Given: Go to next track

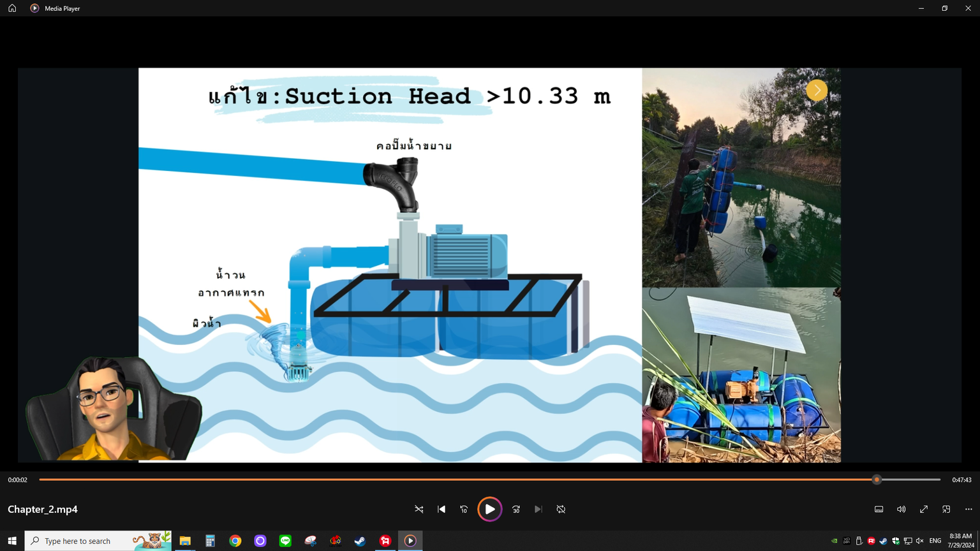Looking at the screenshot, I should tap(538, 510).
